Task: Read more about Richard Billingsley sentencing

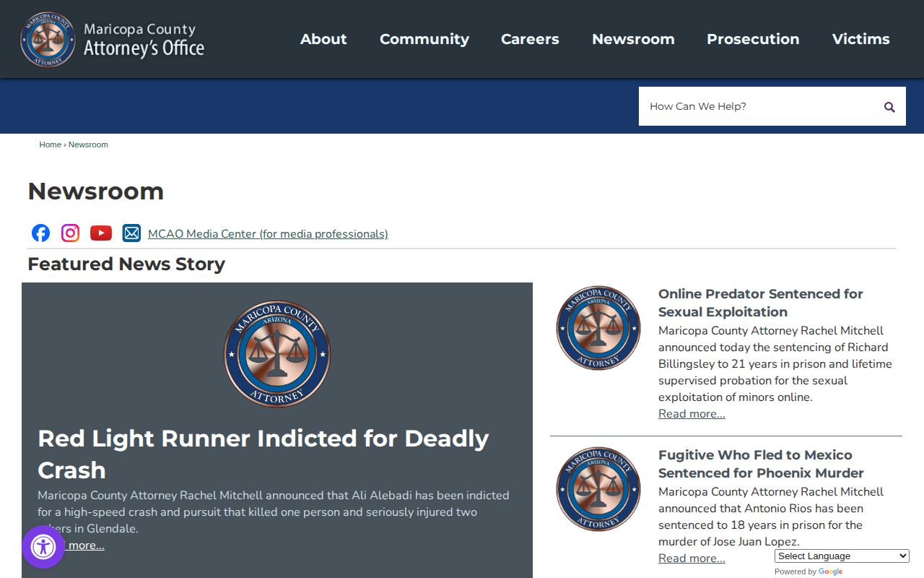Action: point(692,413)
